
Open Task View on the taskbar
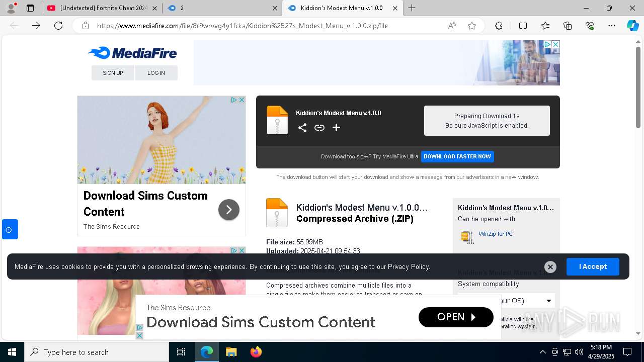point(181,352)
